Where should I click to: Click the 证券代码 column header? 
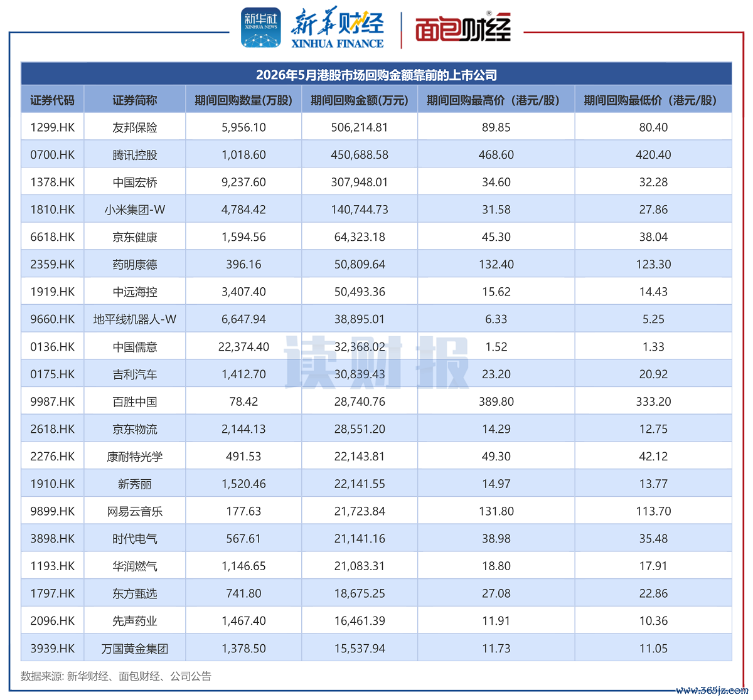52,100
